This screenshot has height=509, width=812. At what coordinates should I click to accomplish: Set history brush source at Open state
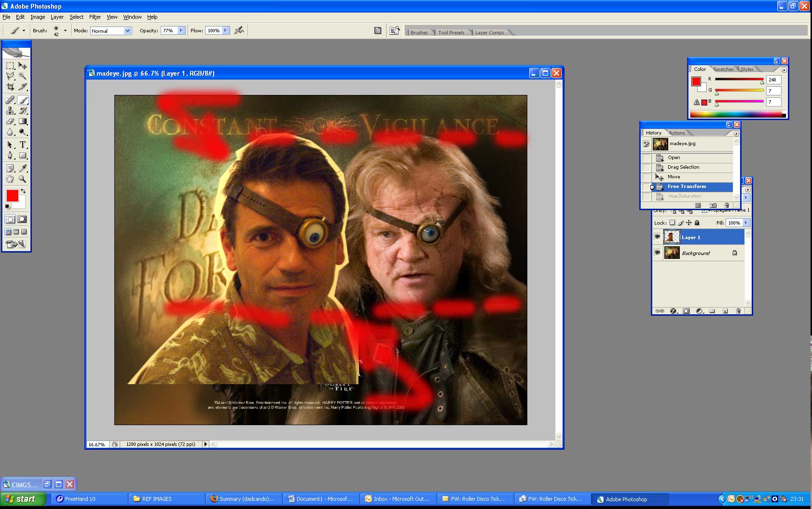point(646,158)
